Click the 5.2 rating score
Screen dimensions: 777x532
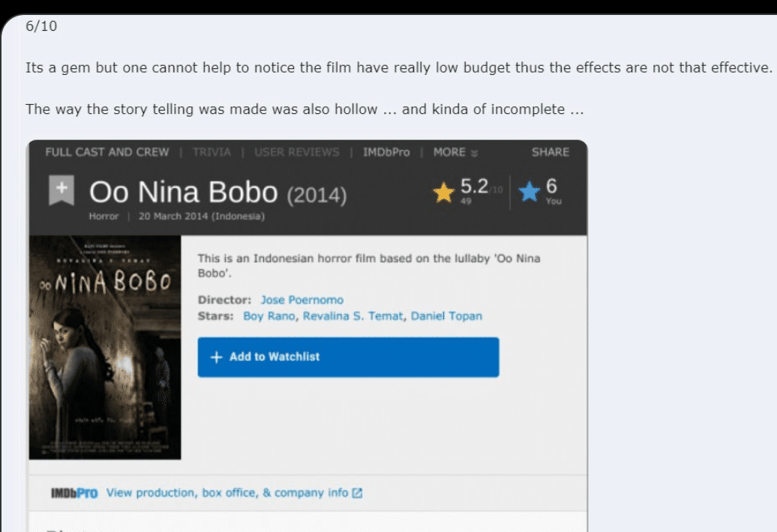pyautogui.click(x=474, y=187)
